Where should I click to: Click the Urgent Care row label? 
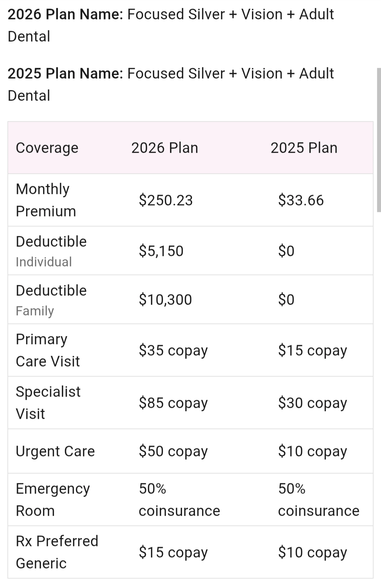tap(55, 451)
